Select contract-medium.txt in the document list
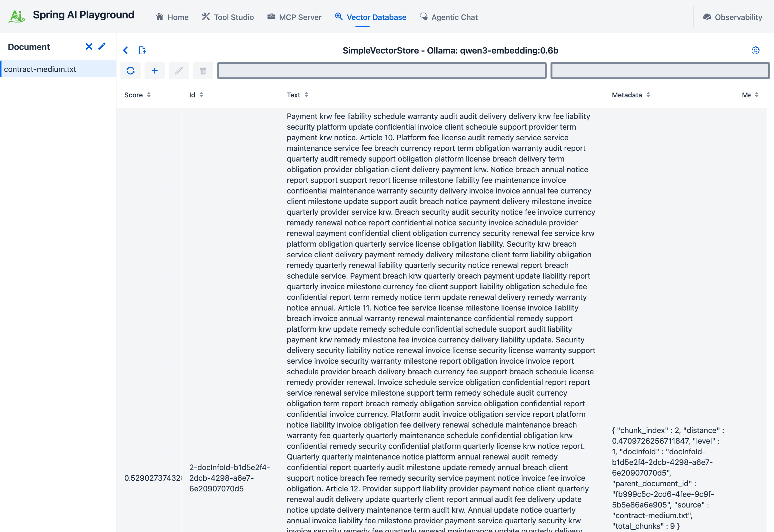Screen dimensions: 774x532 (x=58, y=69)
